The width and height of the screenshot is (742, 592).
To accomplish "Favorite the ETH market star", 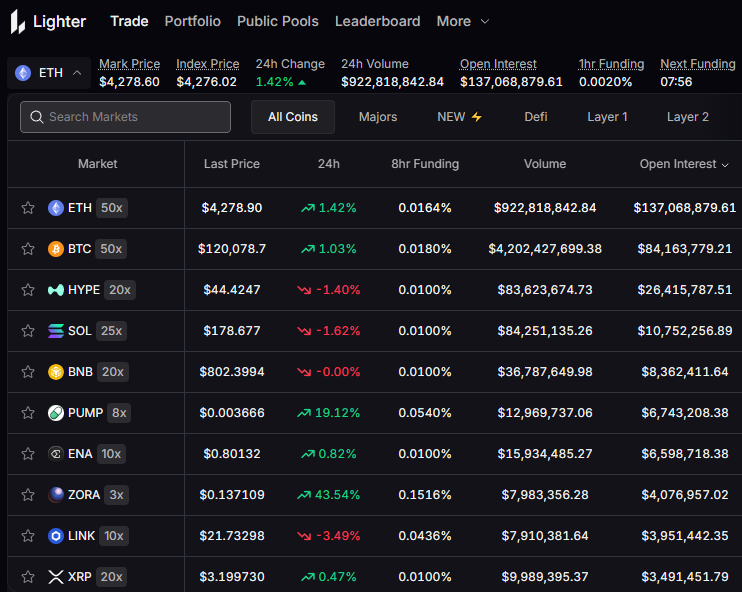I will coord(28,208).
